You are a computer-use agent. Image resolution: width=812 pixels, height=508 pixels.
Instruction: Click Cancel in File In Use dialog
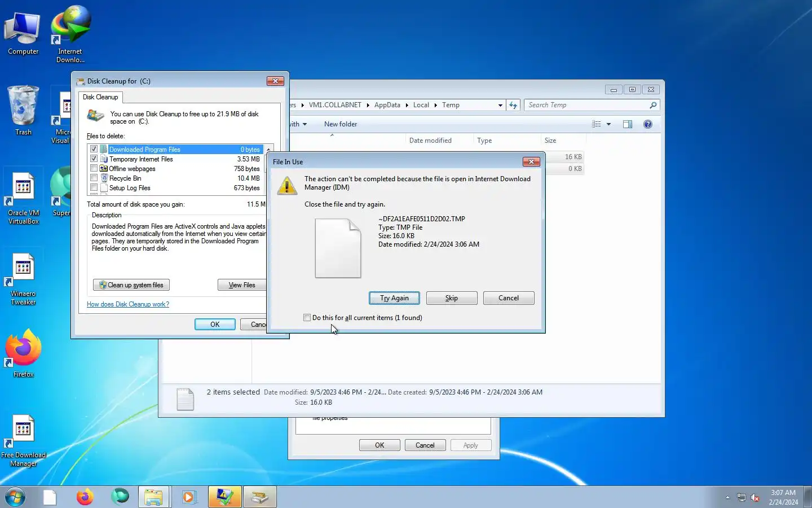point(509,298)
